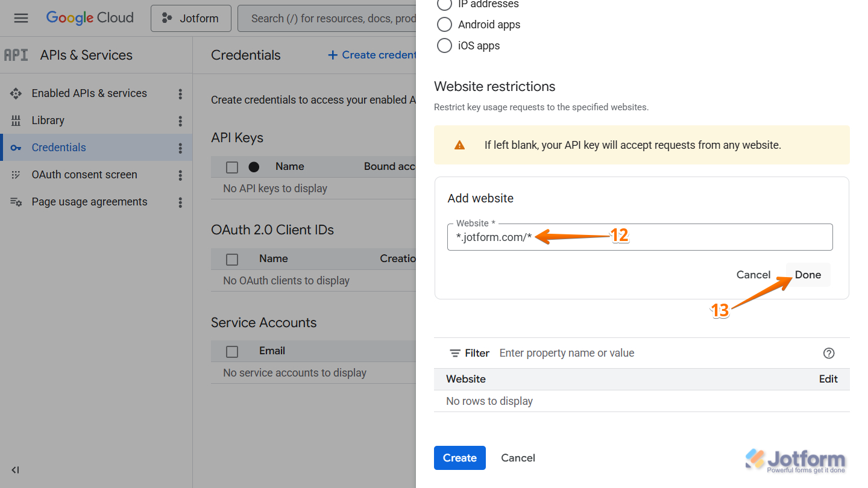The image size is (868, 488).
Task: Toggle the API Keys select-all checkbox
Action: coord(232,166)
